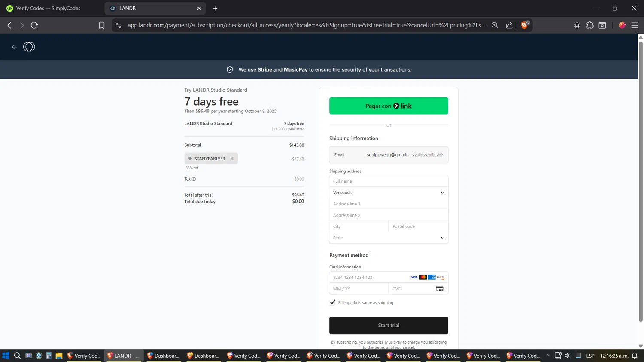Image resolution: width=644 pixels, height=362 pixels.
Task: Click the STANYEARLY33 coupon tag
Action: click(x=211, y=158)
